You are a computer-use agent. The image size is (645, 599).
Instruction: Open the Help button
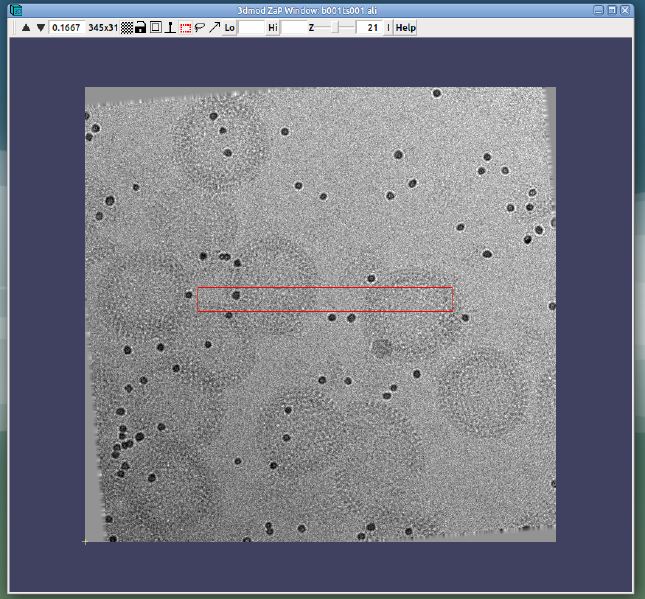coord(406,28)
